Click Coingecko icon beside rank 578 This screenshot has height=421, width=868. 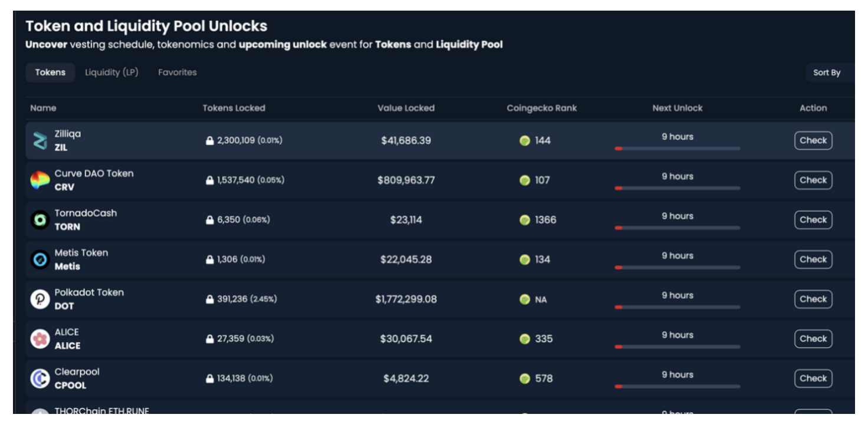[x=525, y=378]
